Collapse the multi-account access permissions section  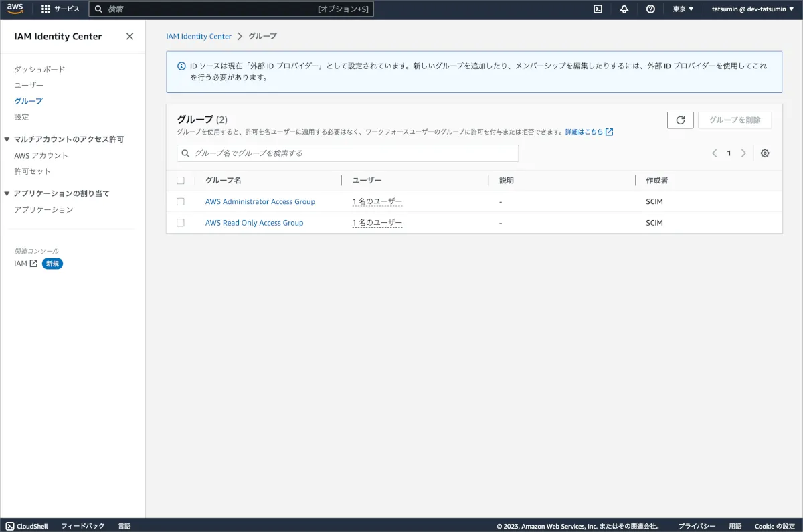click(7, 139)
